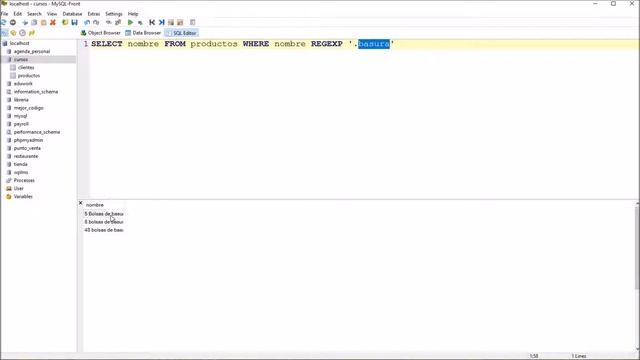The height and width of the screenshot is (360, 640).
Task: Click the Navigator icon above the database tree
Action: click(4, 33)
